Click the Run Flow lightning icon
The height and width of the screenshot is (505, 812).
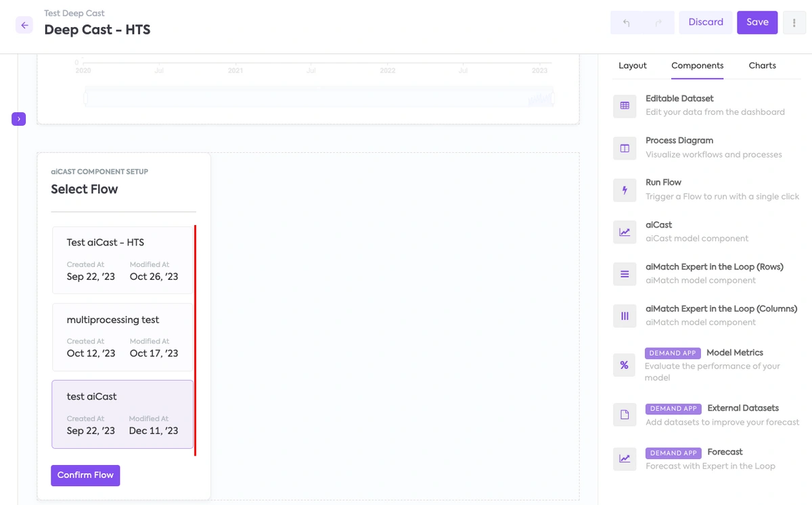624,190
